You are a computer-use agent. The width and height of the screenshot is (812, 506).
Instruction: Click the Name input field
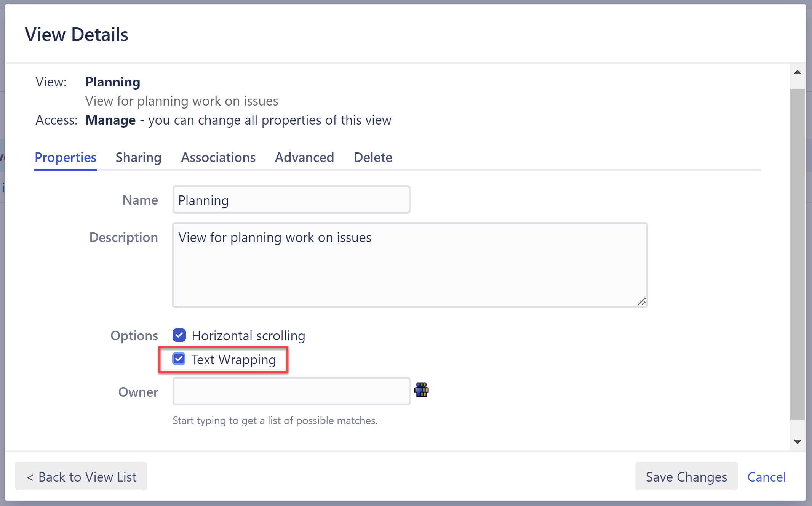click(291, 200)
